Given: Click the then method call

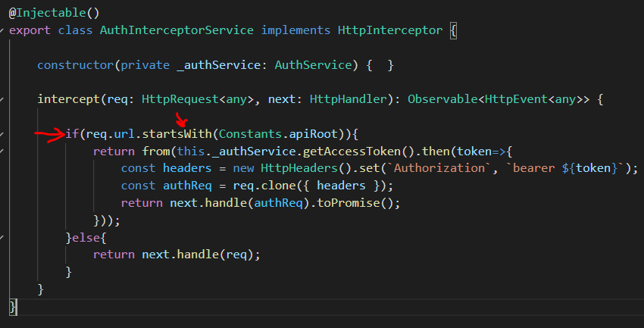Looking at the screenshot, I should point(436,151).
